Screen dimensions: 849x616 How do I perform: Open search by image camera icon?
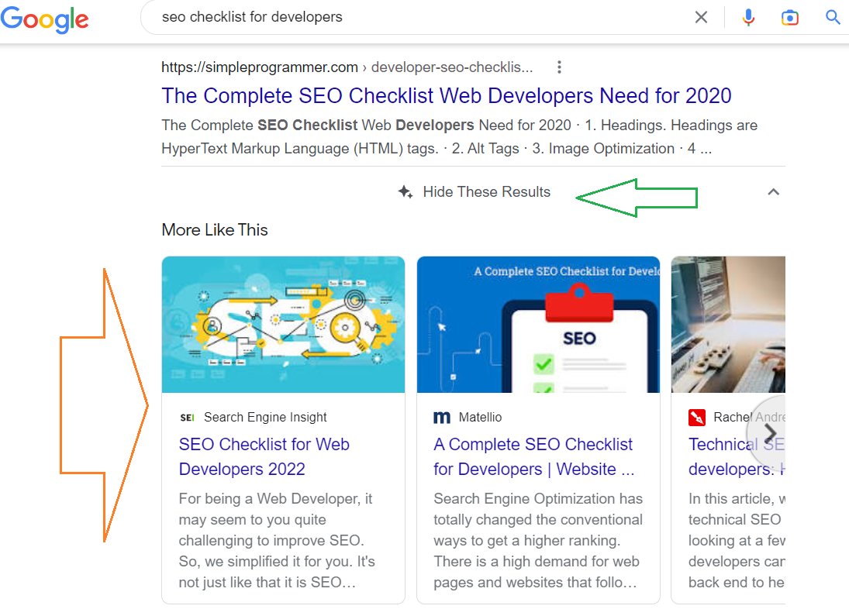[x=789, y=17]
